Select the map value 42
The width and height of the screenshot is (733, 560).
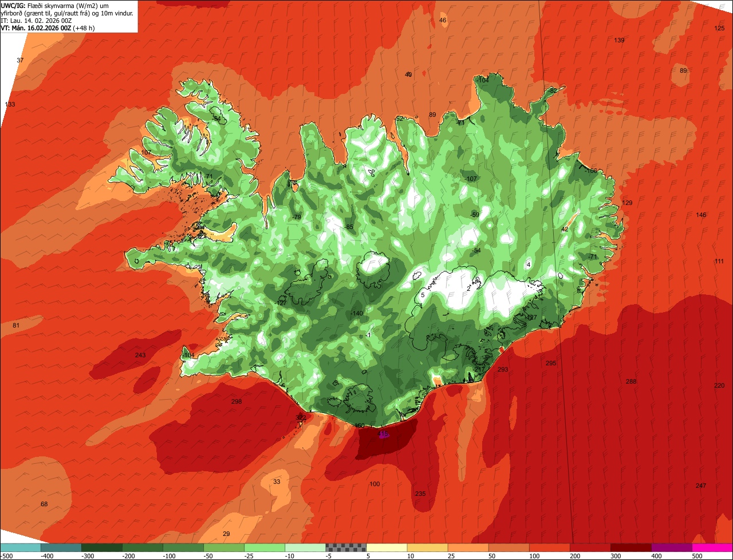(565, 229)
